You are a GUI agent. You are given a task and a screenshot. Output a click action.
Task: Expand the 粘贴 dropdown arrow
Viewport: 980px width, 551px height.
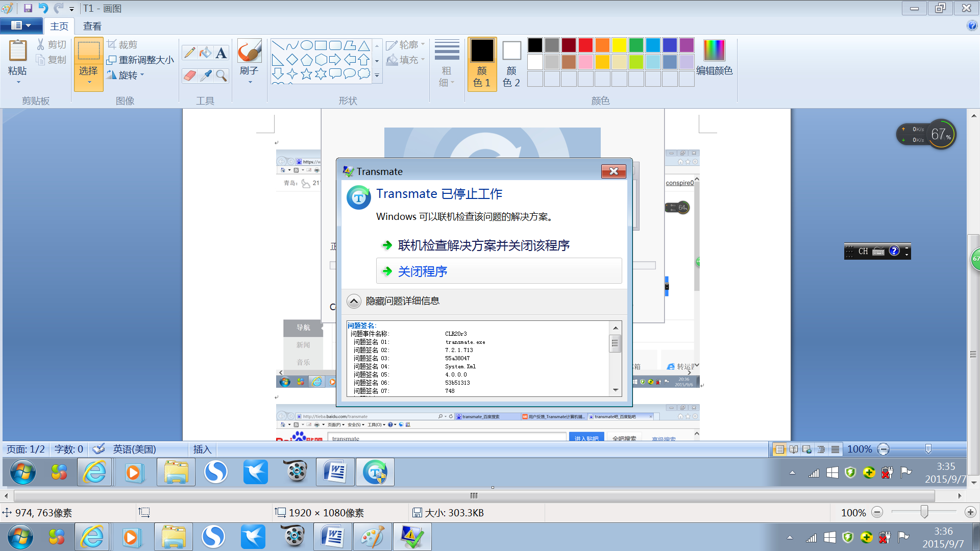[x=18, y=82]
